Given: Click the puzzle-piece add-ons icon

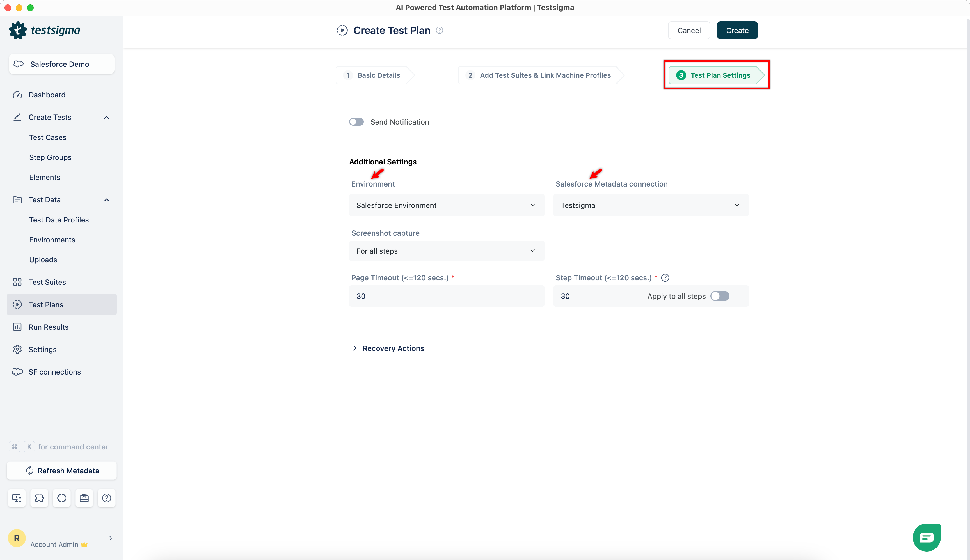Looking at the screenshot, I should tap(39, 498).
